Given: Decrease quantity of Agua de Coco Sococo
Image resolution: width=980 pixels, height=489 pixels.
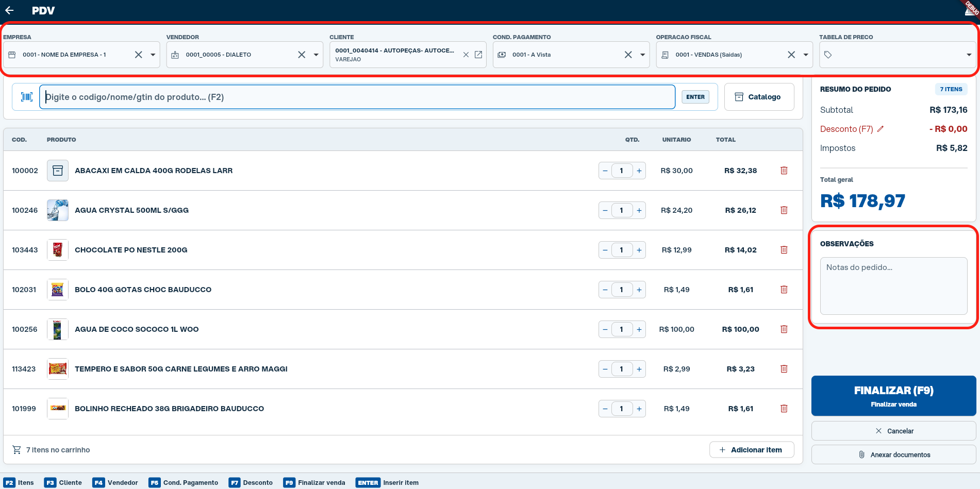Looking at the screenshot, I should [x=605, y=329].
